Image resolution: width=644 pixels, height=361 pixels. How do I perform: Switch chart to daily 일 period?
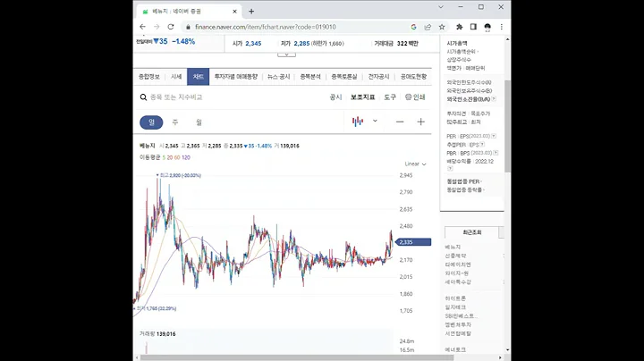[151, 122]
